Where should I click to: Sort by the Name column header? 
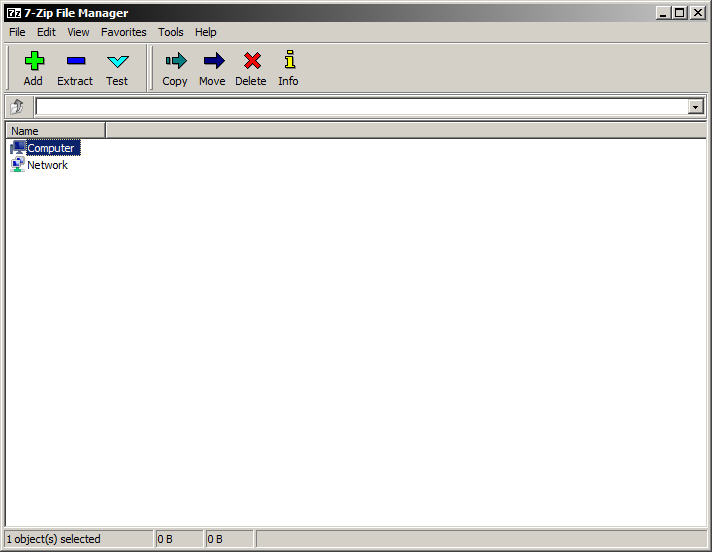pos(55,131)
